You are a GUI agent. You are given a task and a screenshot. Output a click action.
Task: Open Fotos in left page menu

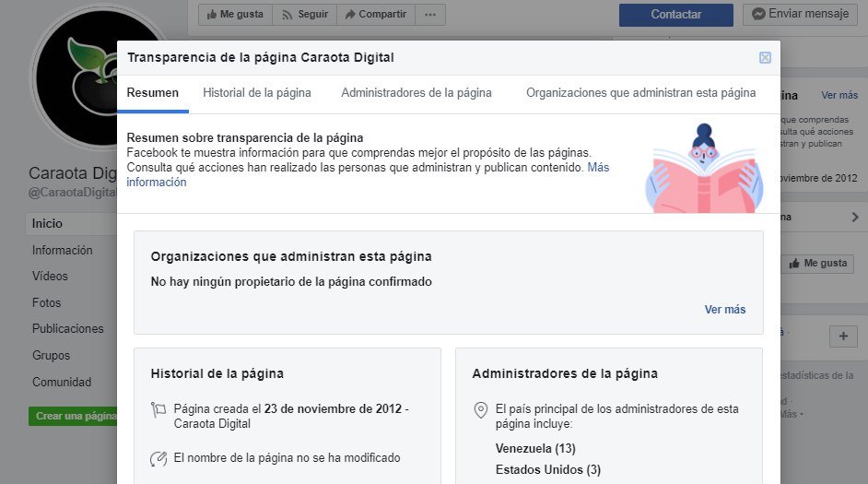coord(46,303)
